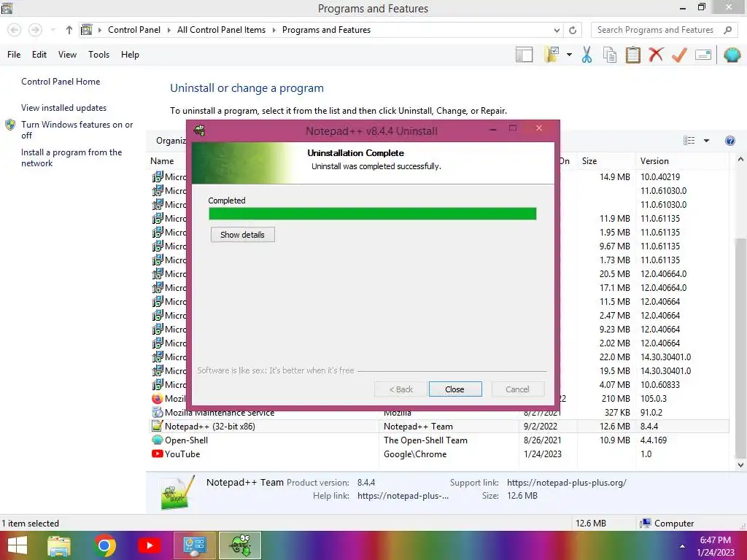Select the All Control Panel Items breadcrumb

tap(221, 30)
